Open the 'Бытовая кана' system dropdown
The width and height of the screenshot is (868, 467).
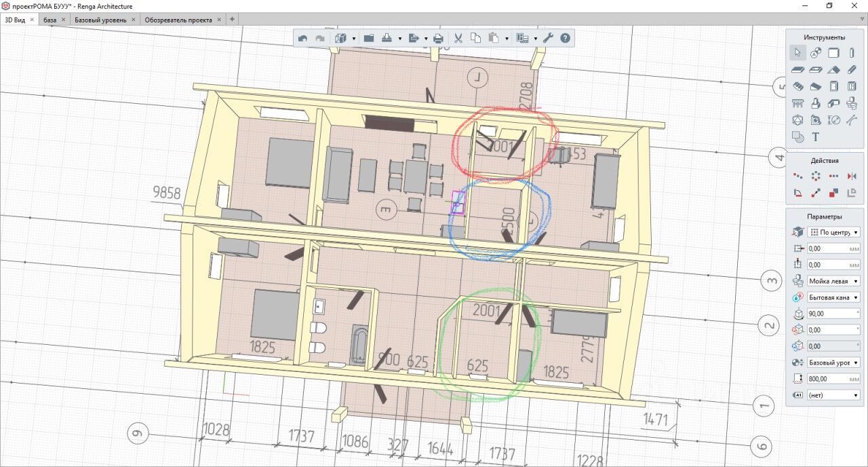(834, 297)
